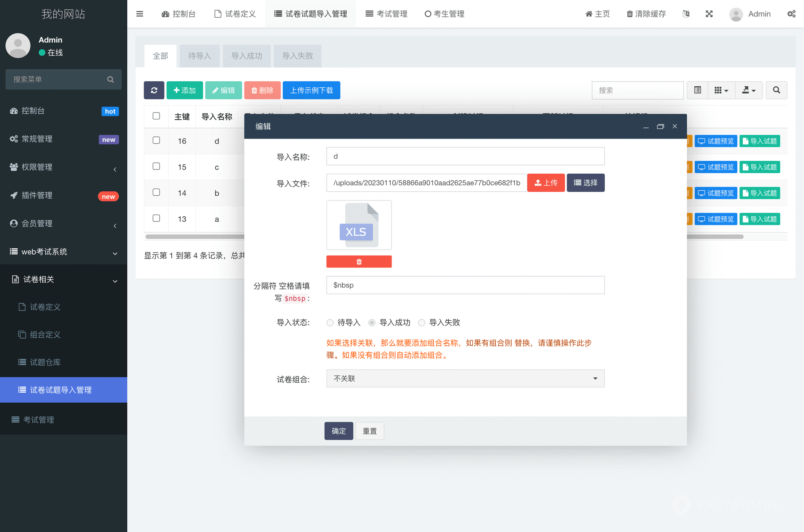
Task: Toggle the table list view icon
Action: [x=698, y=90]
